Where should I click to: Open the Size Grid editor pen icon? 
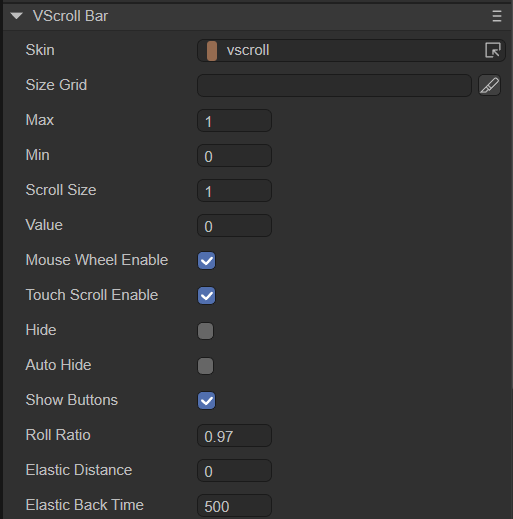click(489, 85)
